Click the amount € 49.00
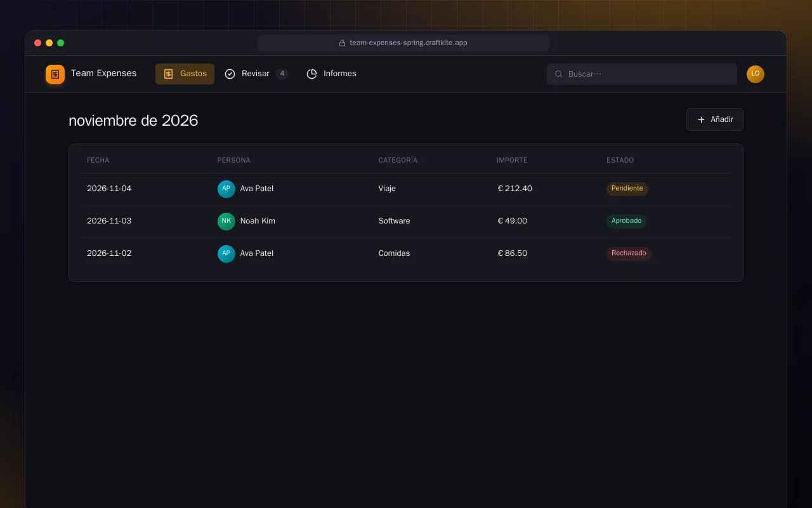 click(x=513, y=221)
